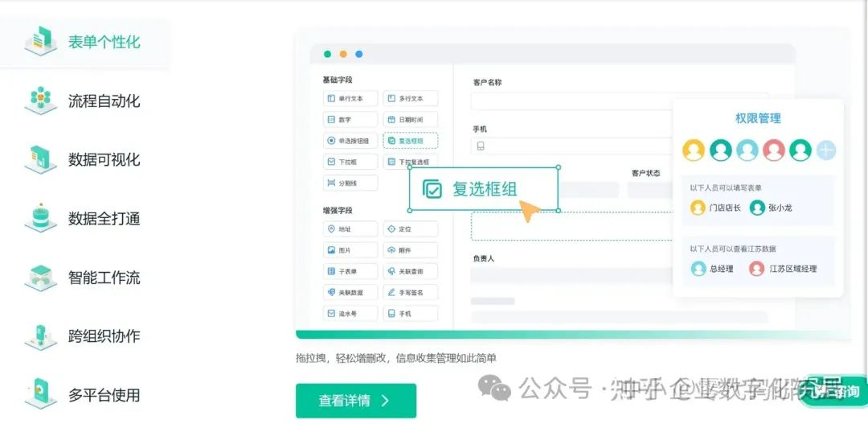The image size is (868, 424).
Task: Add a member with the plus avatar
Action: pyautogui.click(x=826, y=150)
